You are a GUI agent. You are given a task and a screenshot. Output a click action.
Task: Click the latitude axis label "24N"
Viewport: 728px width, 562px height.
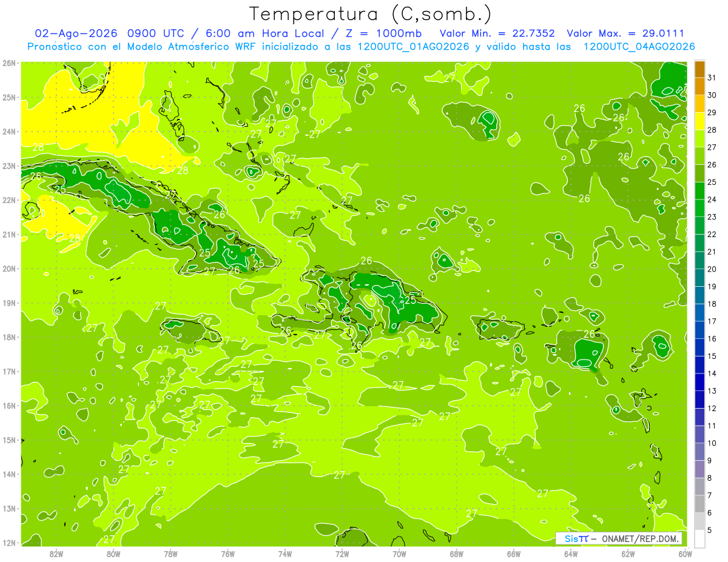coord(9,132)
